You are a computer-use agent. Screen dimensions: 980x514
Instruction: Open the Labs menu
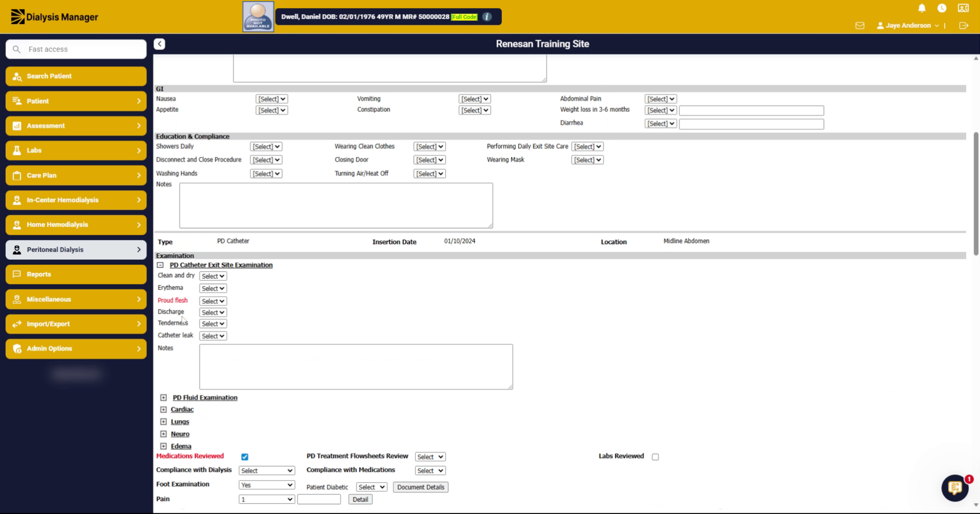(x=76, y=150)
